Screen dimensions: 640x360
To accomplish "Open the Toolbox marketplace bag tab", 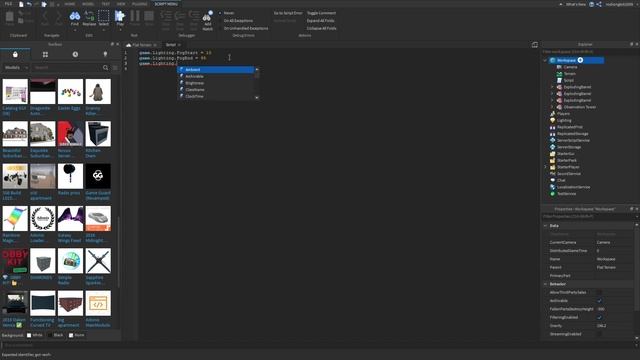I will (15, 54).
